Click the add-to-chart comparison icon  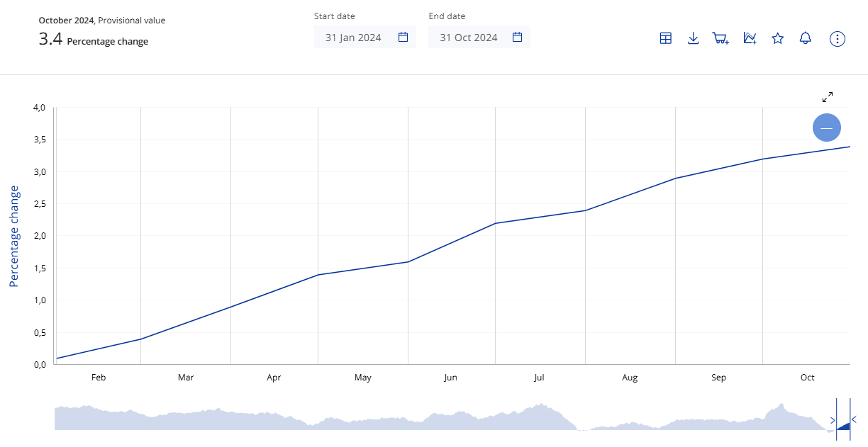point(750,38)
